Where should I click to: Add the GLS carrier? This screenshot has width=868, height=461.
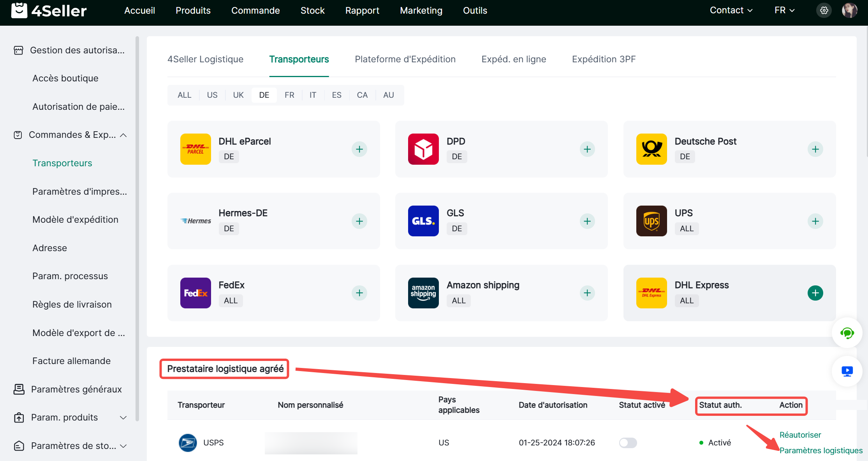[x=587, y=221]
